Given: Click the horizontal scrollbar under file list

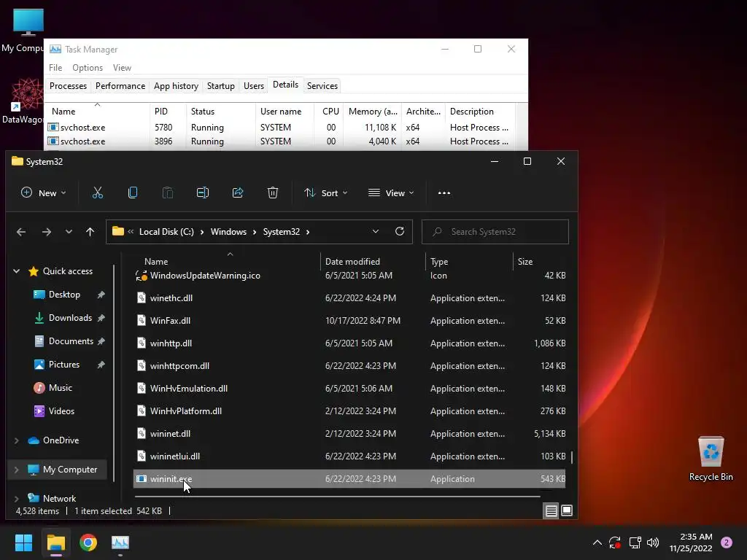Looking at the screenshot, I should tap(337, 496).
